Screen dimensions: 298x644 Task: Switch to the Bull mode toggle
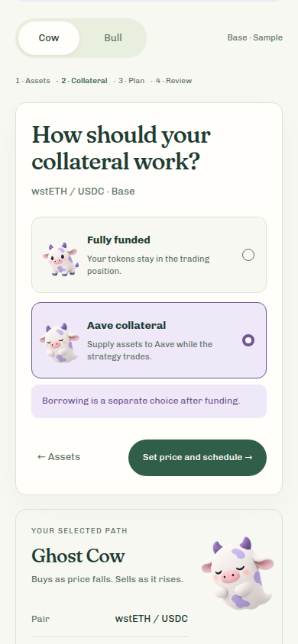(113, 38)
